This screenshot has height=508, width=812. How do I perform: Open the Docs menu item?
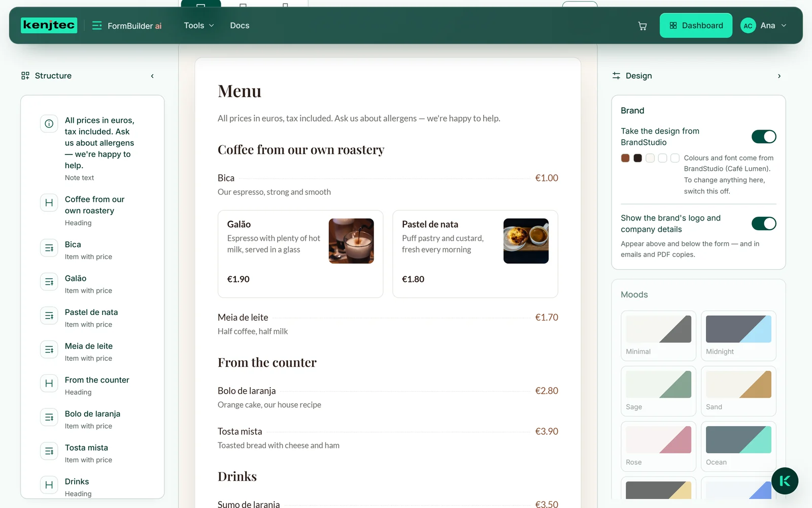pyautogui.click(x=240, y=25)
